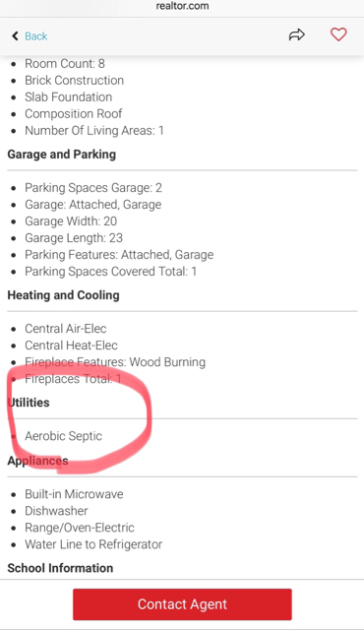The image size is (364, 630).
Task: Tap the realtor.com address bar
Action: coord(182,6)
